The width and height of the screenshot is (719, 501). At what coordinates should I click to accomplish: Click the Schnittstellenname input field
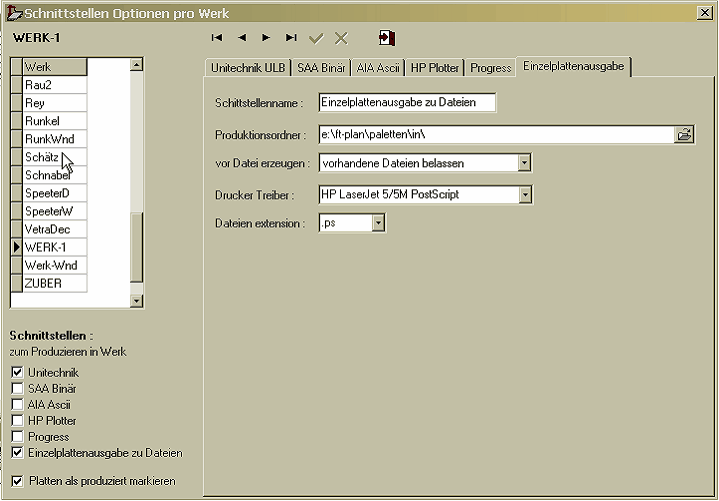(407, 102)
